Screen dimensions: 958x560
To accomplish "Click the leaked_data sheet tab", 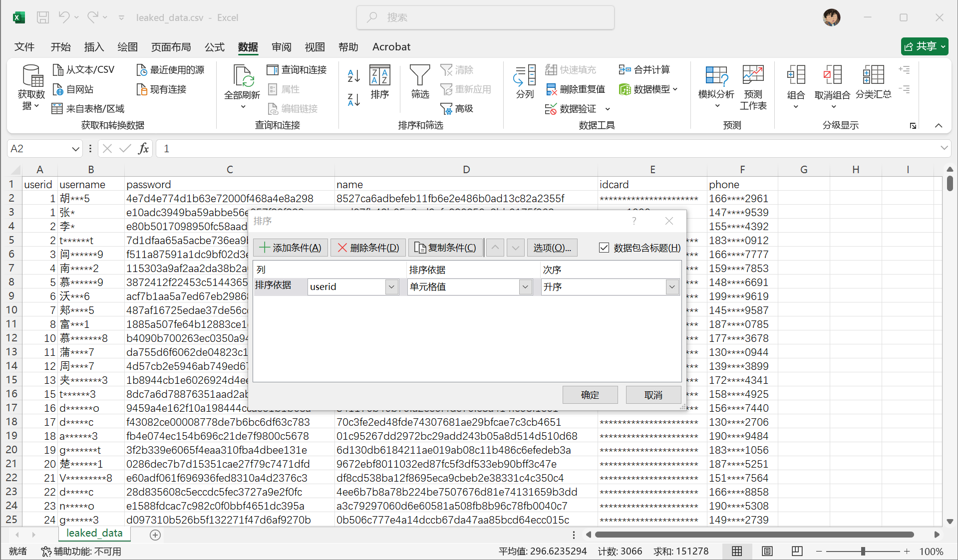I will point(94,534).
